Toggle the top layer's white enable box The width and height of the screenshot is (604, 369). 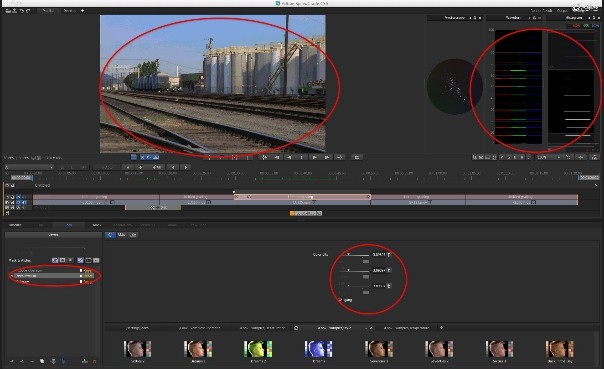81,270
